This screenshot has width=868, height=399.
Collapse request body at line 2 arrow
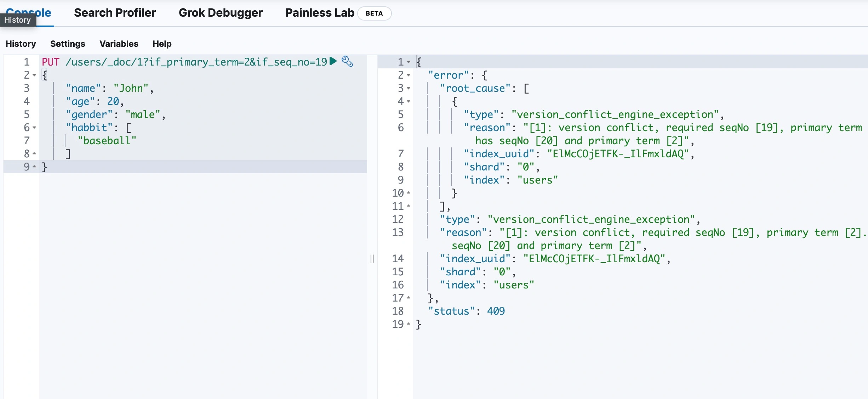point(34,75)
